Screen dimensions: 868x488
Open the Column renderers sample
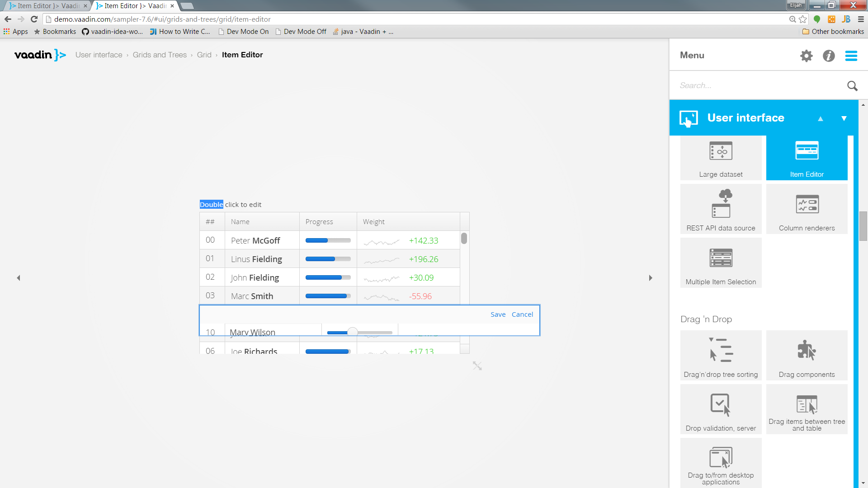pos(807,209)
